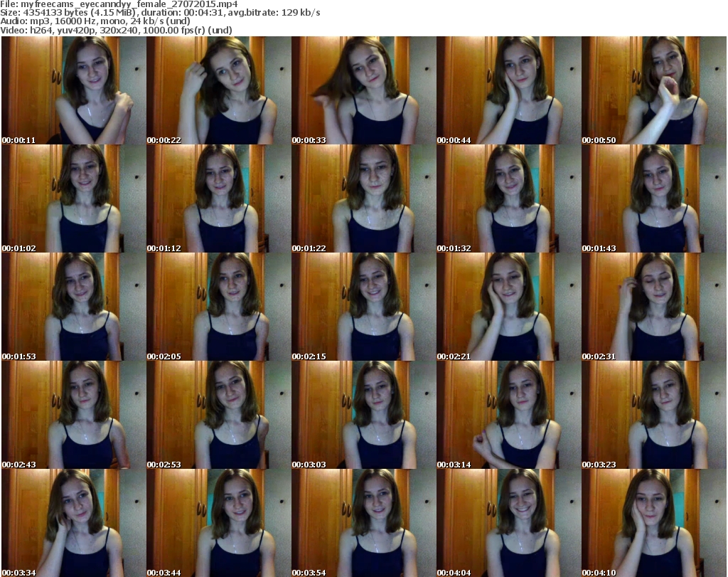Select the thumbnail stamped 00:01:43

point(654,198)
